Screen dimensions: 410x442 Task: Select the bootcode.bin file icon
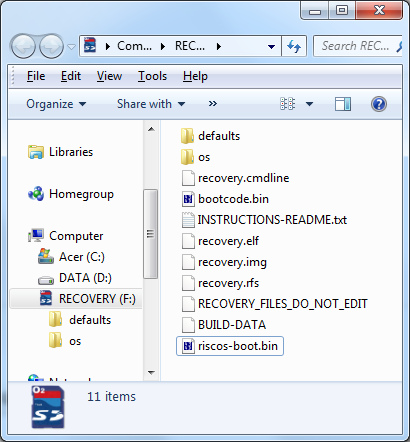[188, 199]
